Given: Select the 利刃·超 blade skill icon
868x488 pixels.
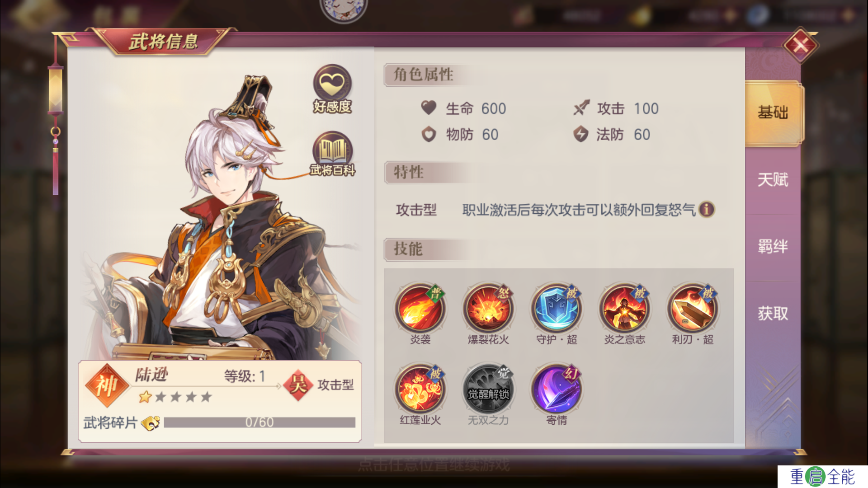Looking at the screenshot, I should (x=693, y=309).
